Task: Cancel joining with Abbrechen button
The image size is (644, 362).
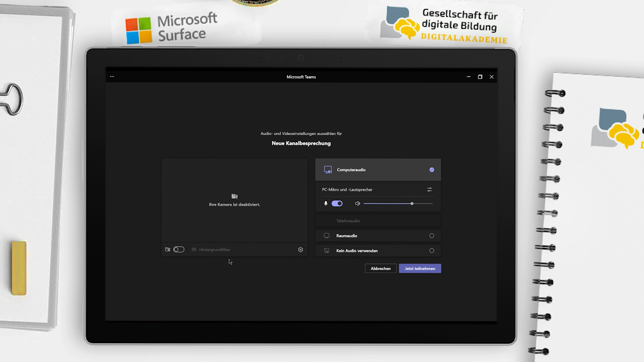Action: point(381,268)
